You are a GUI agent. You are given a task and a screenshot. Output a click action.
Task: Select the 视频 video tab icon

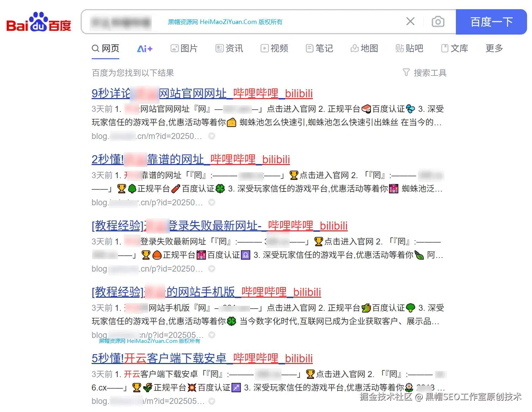(264, 48)
